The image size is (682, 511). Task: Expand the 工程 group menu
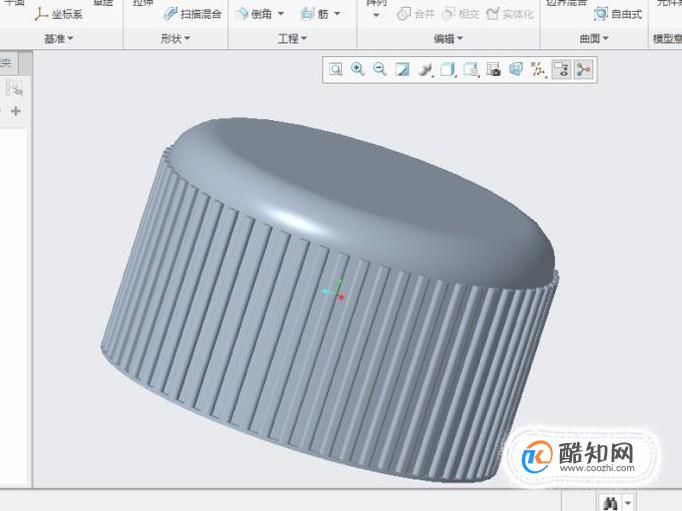(292, 39)
